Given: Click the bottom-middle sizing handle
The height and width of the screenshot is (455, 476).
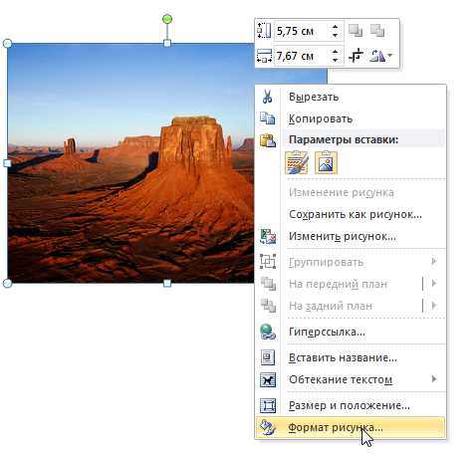Looking at the screenshot, I should 167,283.
